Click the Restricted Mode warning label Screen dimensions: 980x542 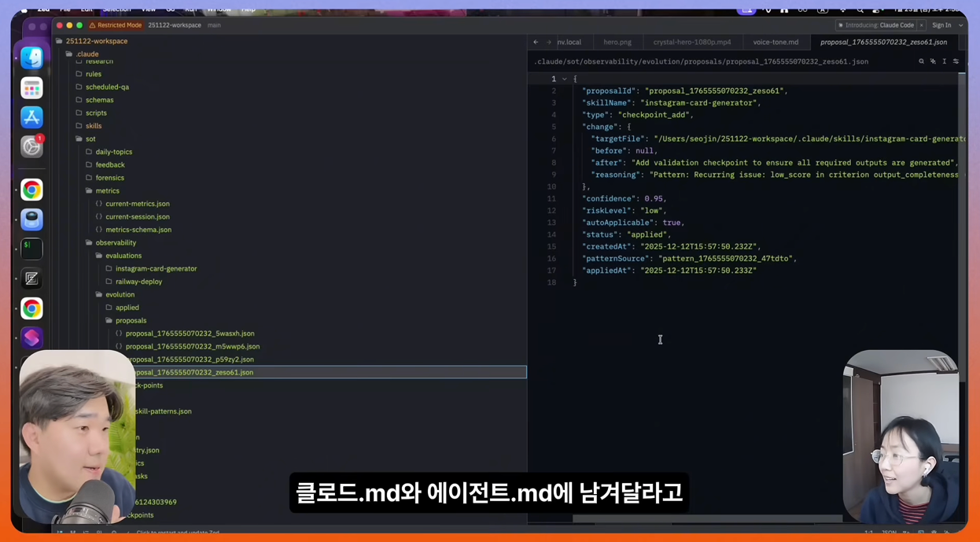click(x=115, y=25)
